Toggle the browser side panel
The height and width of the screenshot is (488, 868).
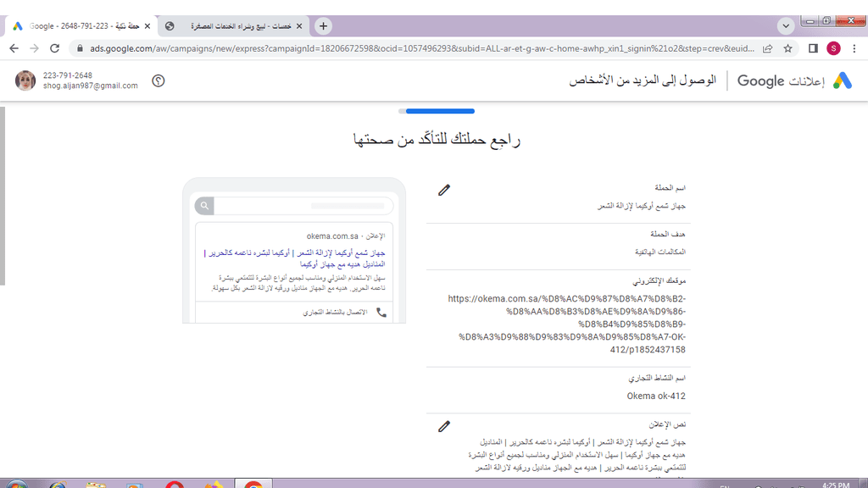(813, 48)
